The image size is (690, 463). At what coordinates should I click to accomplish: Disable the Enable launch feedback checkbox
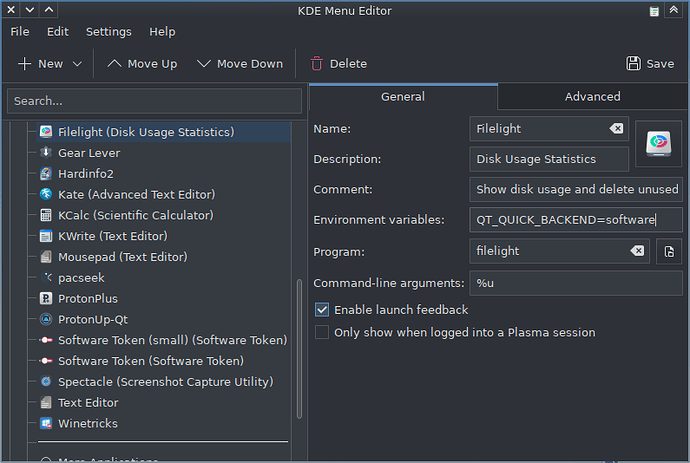pyautogui.click(x=322, y=310)
